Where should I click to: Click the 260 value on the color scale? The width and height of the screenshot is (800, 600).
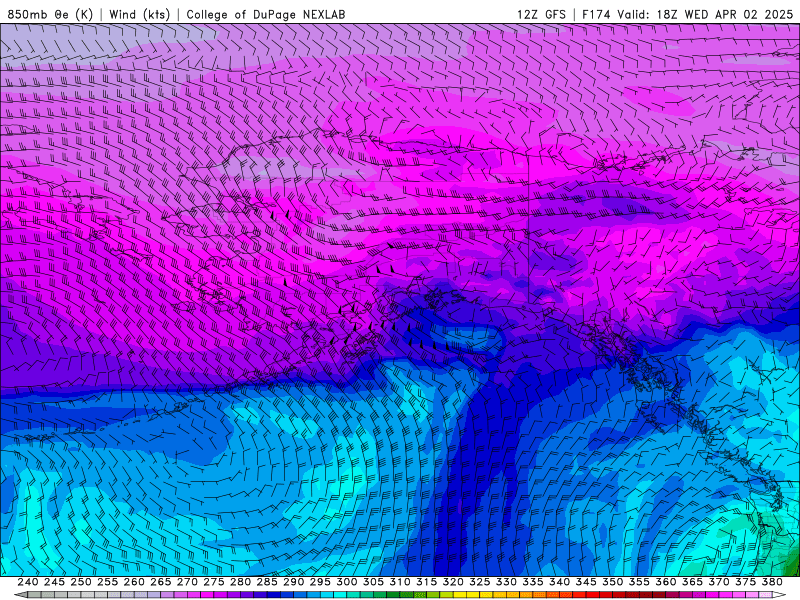134,582
